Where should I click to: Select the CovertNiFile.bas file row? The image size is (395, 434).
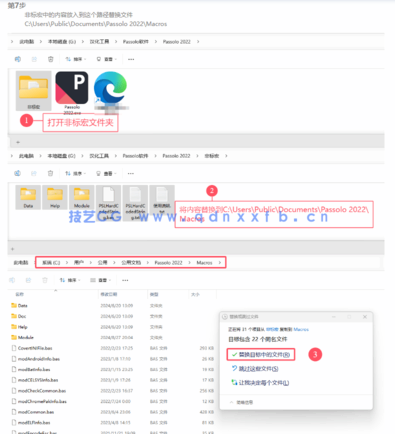tap(113, 348)
